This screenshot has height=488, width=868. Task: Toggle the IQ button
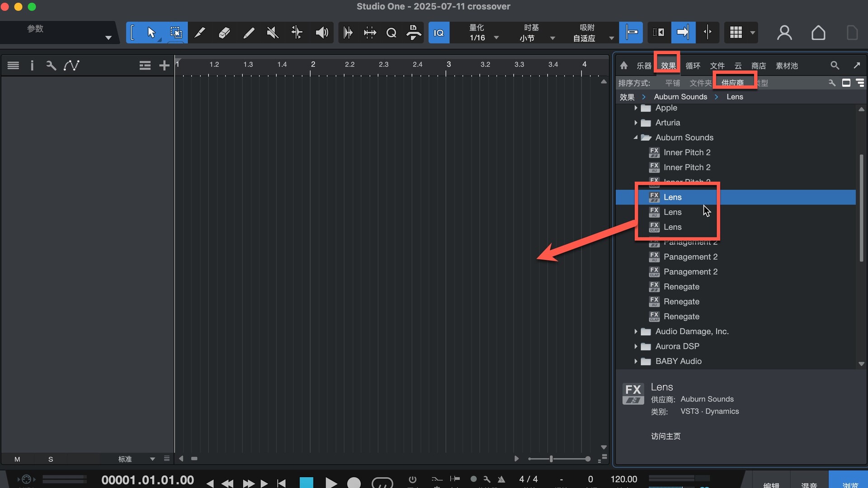click(x=439, y=33)
